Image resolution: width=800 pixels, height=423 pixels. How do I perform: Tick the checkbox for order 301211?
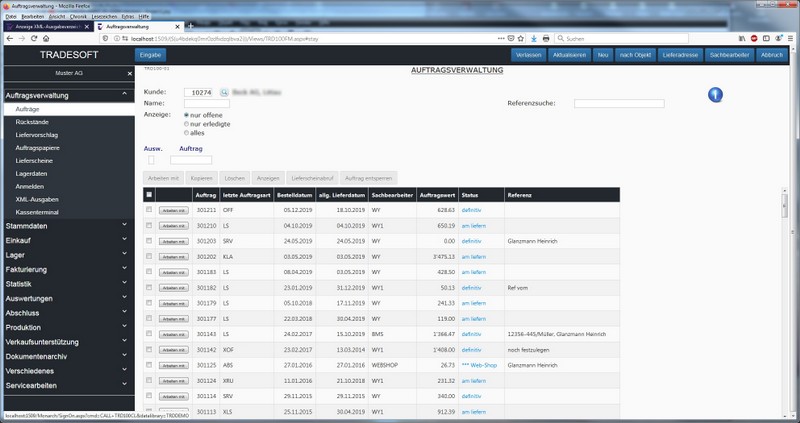click(x=150, y=210)
